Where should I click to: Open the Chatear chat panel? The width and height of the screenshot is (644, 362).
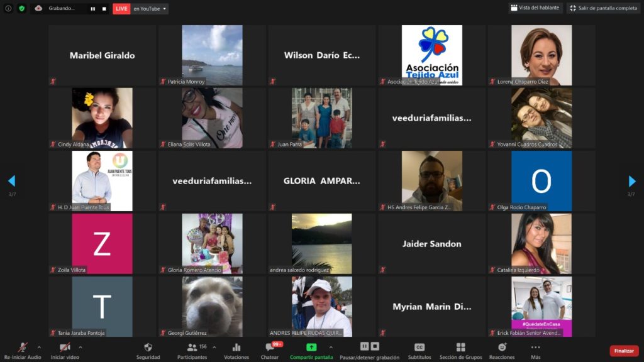(270, 351)
